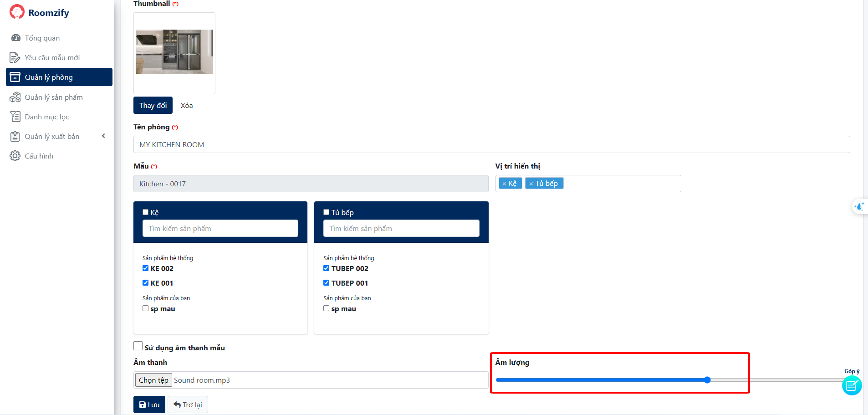The width and height of the screenshot is (868, 415).
Task: Click the Yêu cầu mẫu mới icon
Action: tap(15, 57)
